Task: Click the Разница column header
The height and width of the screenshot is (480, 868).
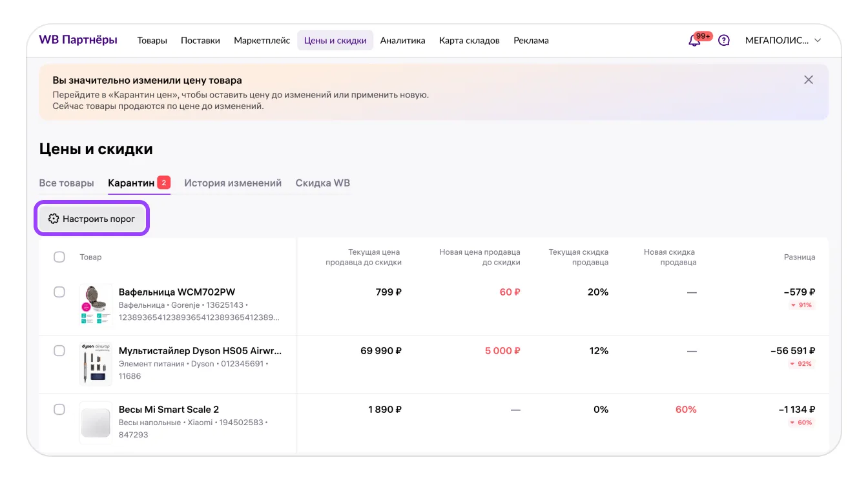Action: pyautogui.click(x=800, y=257)
